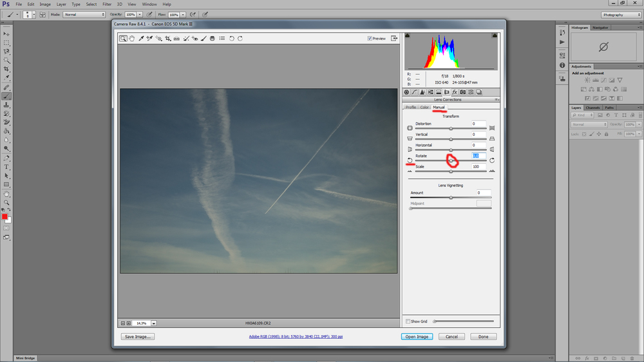This screenshot has width=644, height=362.
Task: Select the White Balance eyedropper tool
Action: 141,38
